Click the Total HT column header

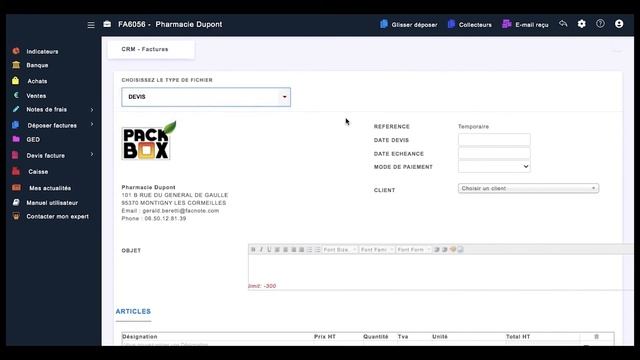(518, 337)
